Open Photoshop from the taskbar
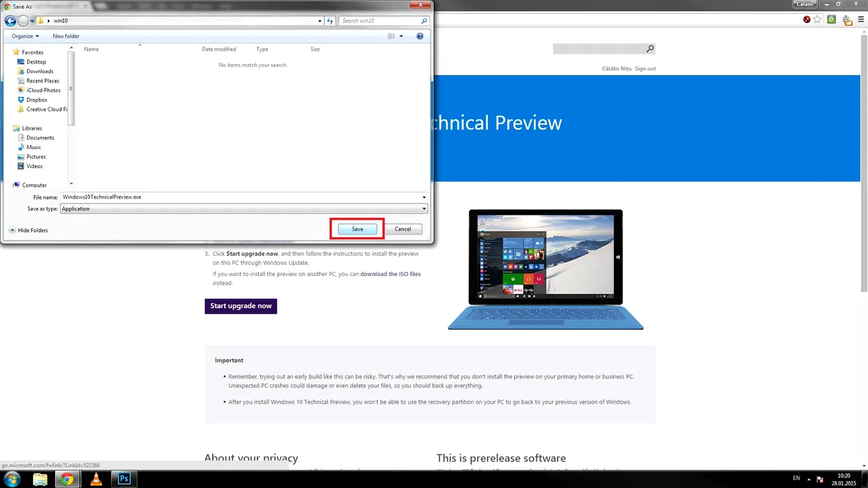 [x=124, y=479]
